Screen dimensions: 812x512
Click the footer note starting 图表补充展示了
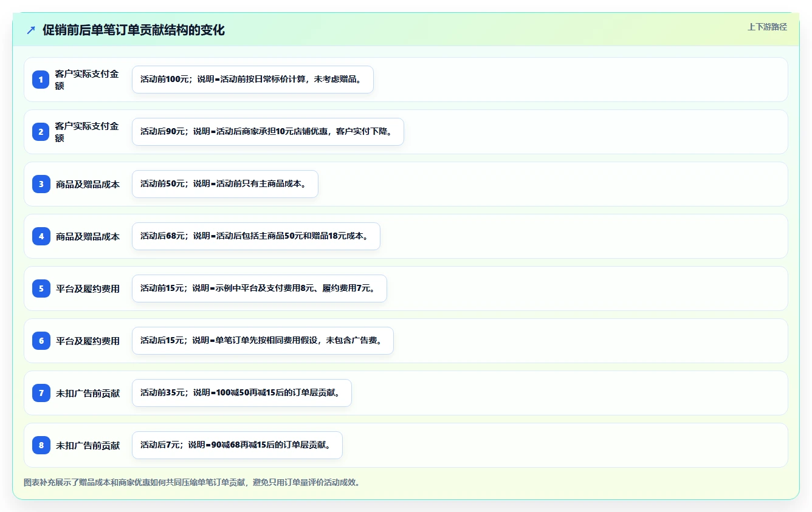tap(191, 483)
